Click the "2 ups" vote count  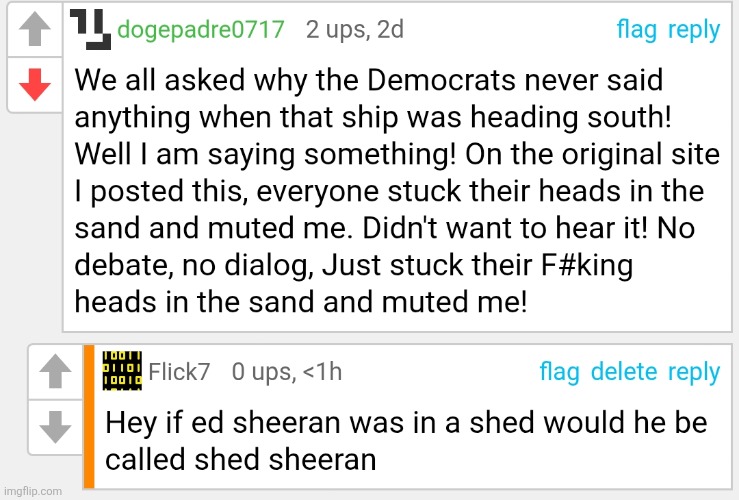(333, 30)
